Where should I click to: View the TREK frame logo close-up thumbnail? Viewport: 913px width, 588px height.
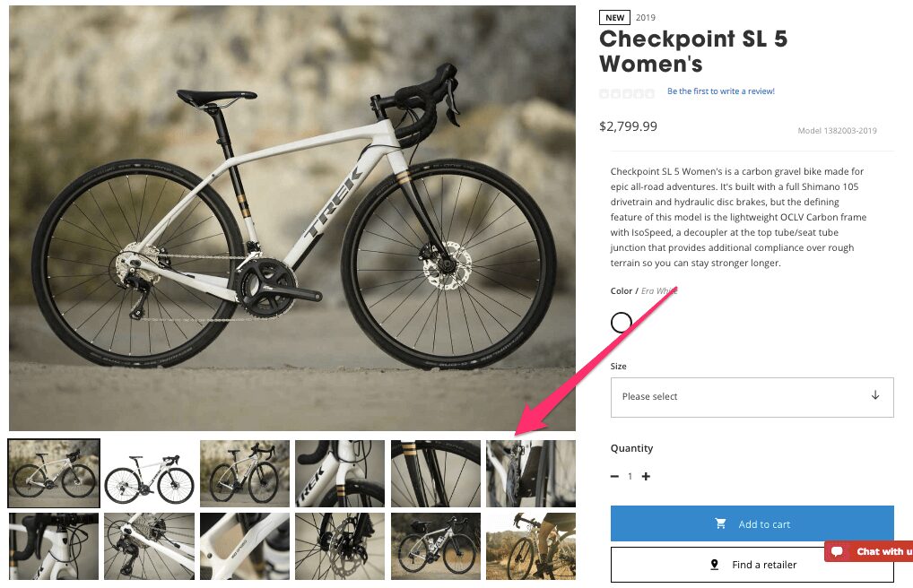tap(339, 473)
